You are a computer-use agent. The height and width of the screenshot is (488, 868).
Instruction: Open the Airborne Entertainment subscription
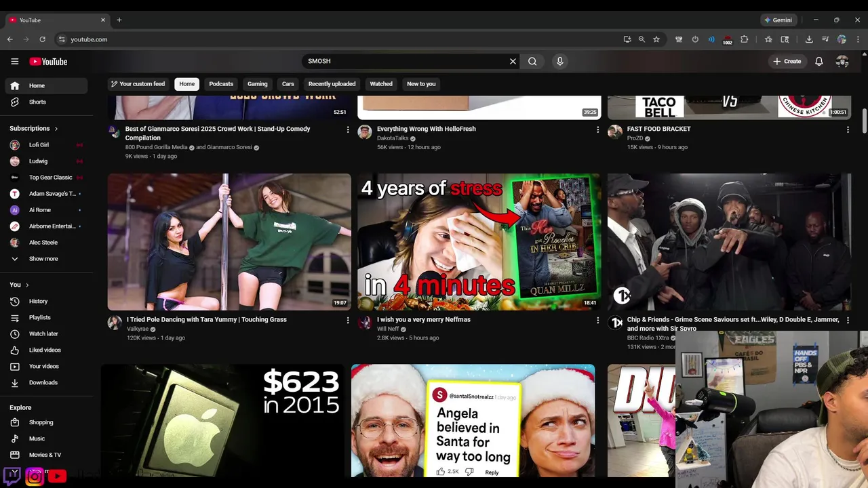[x=46, y=226]
